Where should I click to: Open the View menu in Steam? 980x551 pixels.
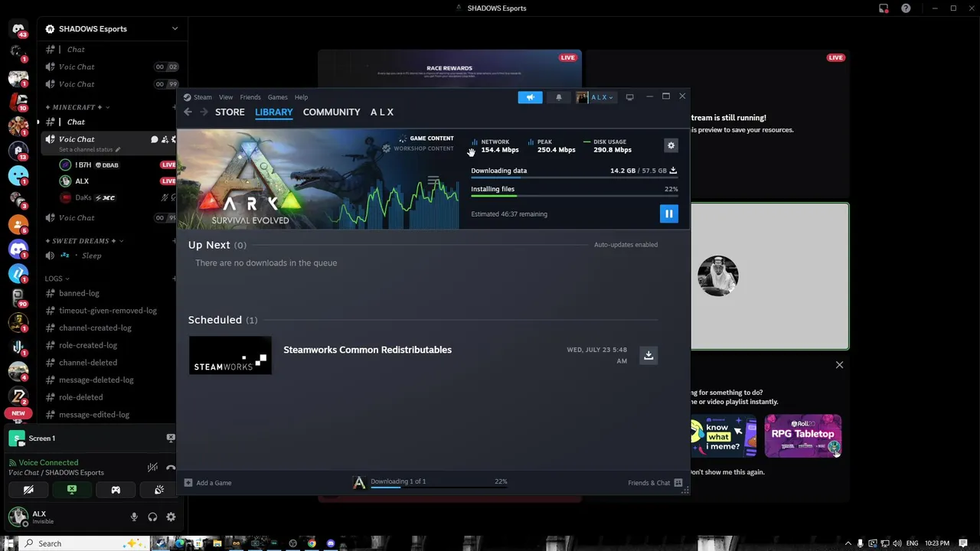pyautogui.click(x=226, y=97)
